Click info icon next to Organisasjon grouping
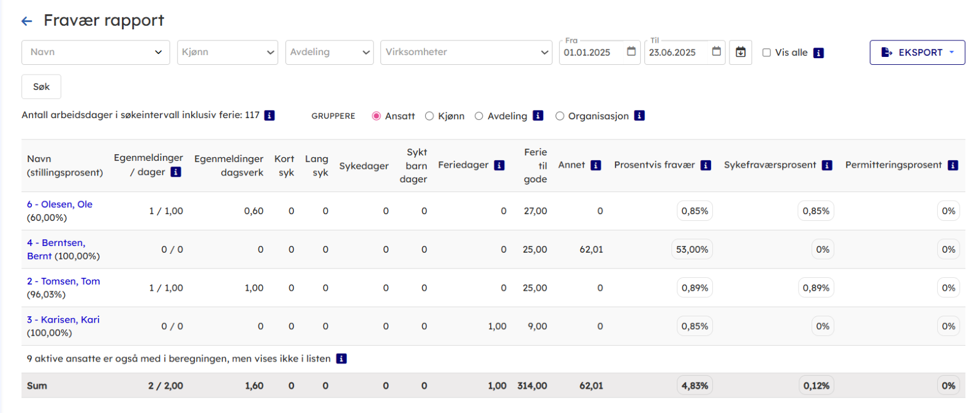 pyautogui.click(x=639, y=116)
